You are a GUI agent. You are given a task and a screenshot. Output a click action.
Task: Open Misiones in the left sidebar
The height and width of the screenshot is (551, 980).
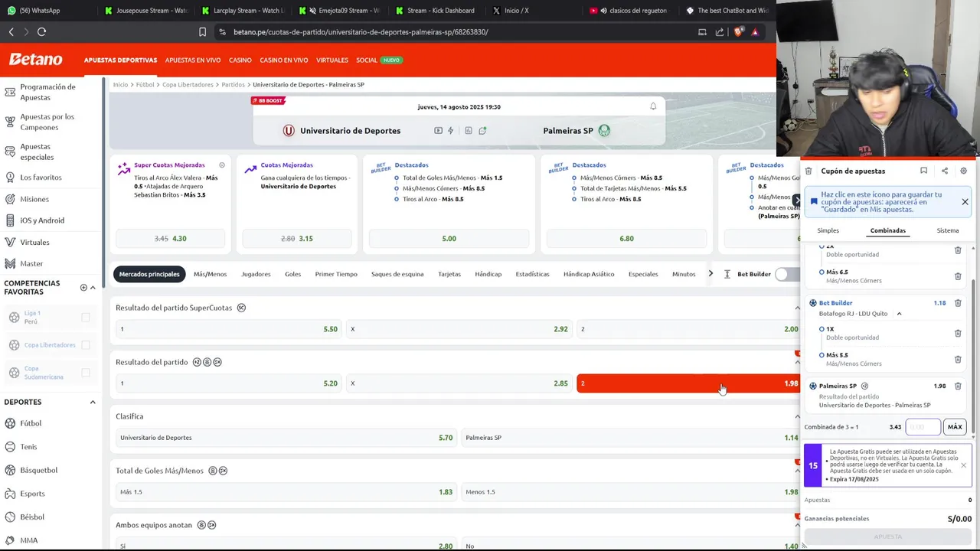tap(34, 199)
